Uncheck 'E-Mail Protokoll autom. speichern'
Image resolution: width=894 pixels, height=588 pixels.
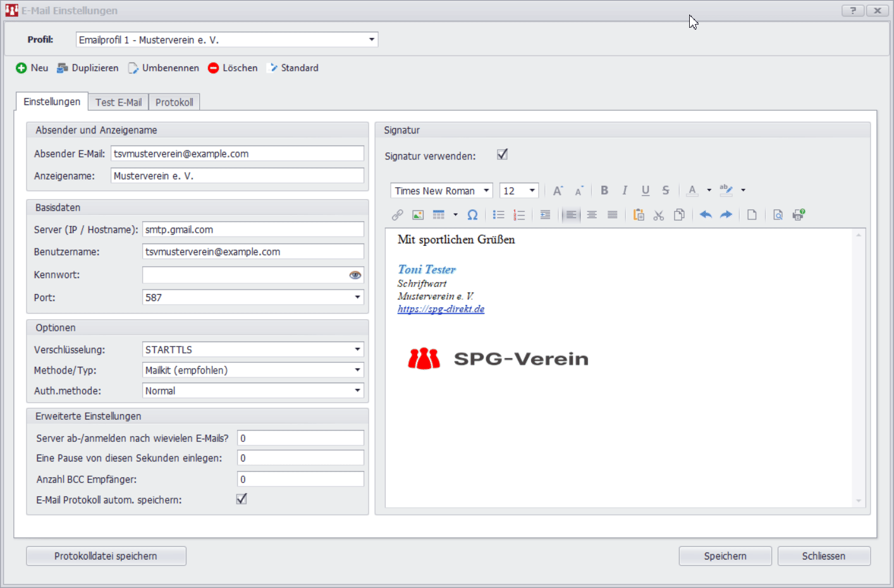click(x=242, y=499)
